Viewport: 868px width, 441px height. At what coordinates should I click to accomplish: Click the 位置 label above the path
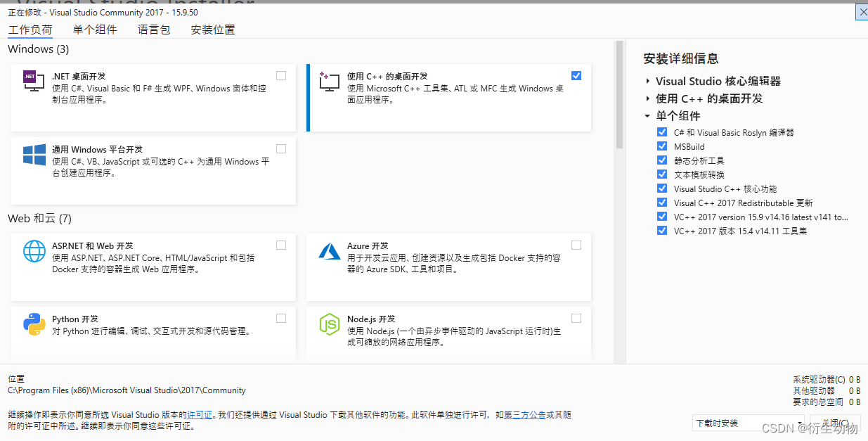(16, 379)
